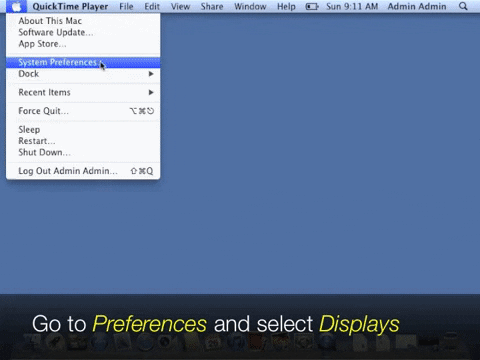
Task: Open Spotlight search magnifier icon
Action: pyautogui.click(x=463, y=6)
